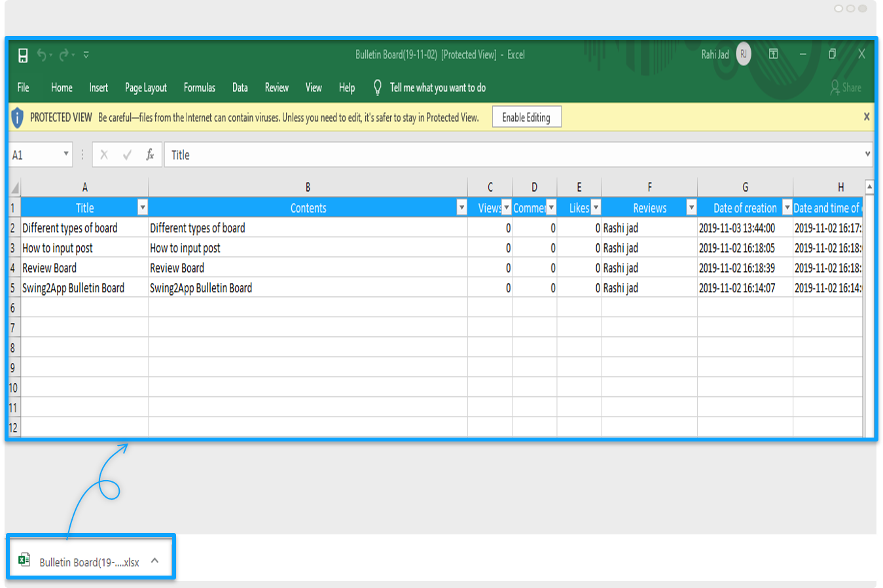
Task: Open the Page Layout ribbon tab
Action: click(x=145, y=88)
